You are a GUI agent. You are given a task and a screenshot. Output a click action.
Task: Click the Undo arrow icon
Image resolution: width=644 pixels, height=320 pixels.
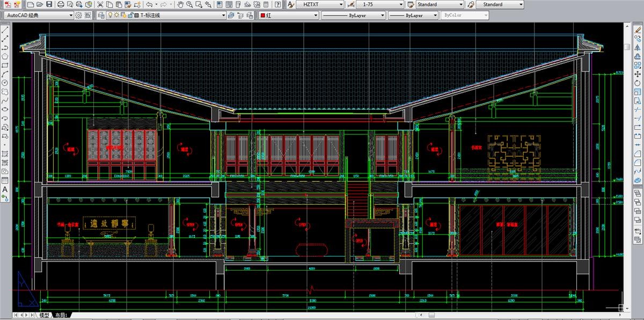pyautogui.click(x=149, y=4)
